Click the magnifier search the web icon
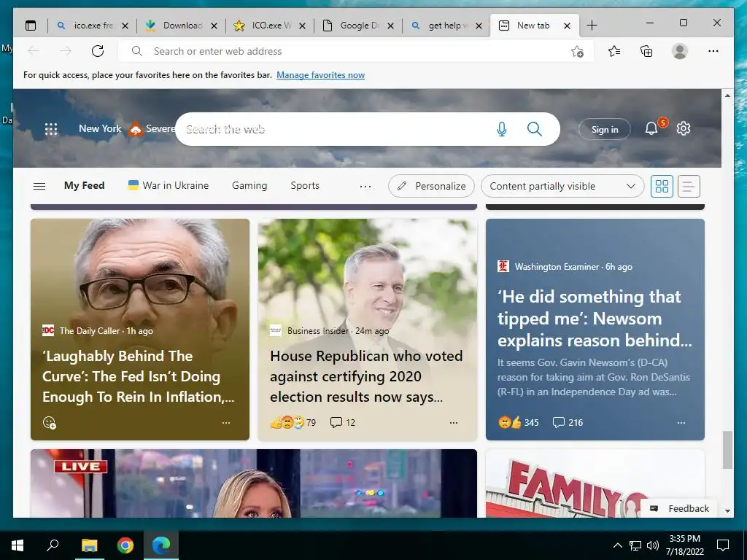The image size is (747, 560). 535,129
